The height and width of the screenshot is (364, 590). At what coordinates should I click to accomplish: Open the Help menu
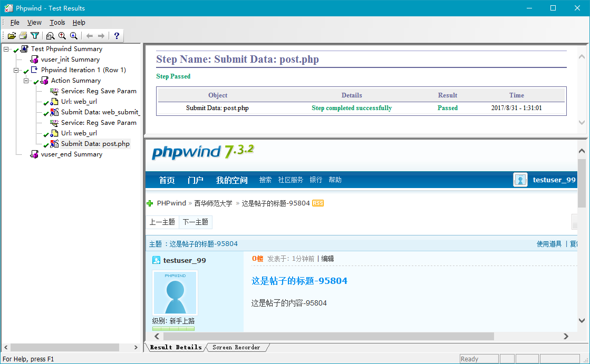[79, 23]
